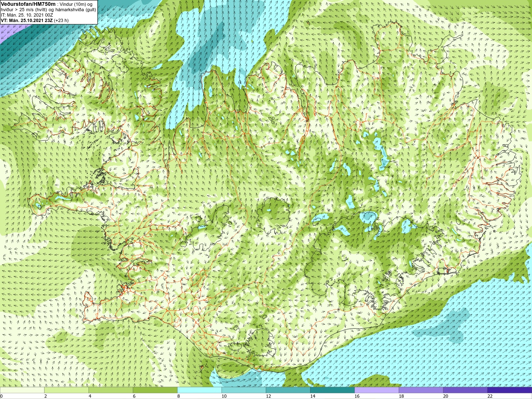Click the 6–8 m/s green legend swatch

tap(155, 390)
